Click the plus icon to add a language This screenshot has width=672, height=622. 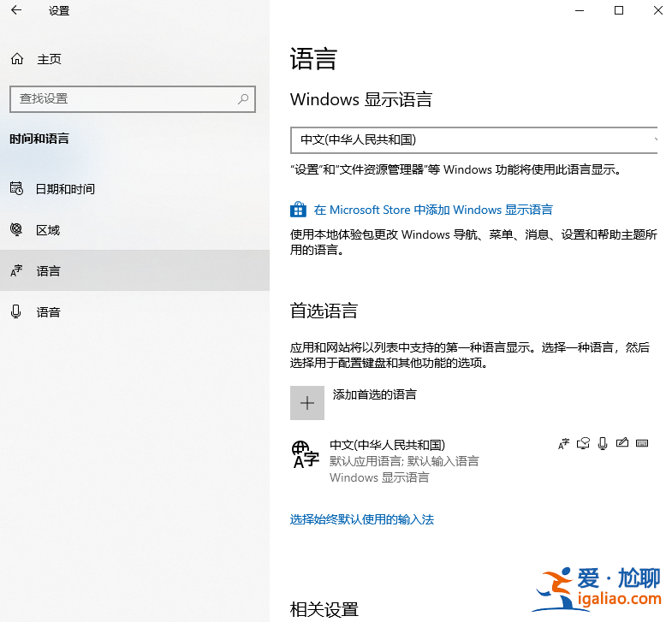click(x=307, y=403)
